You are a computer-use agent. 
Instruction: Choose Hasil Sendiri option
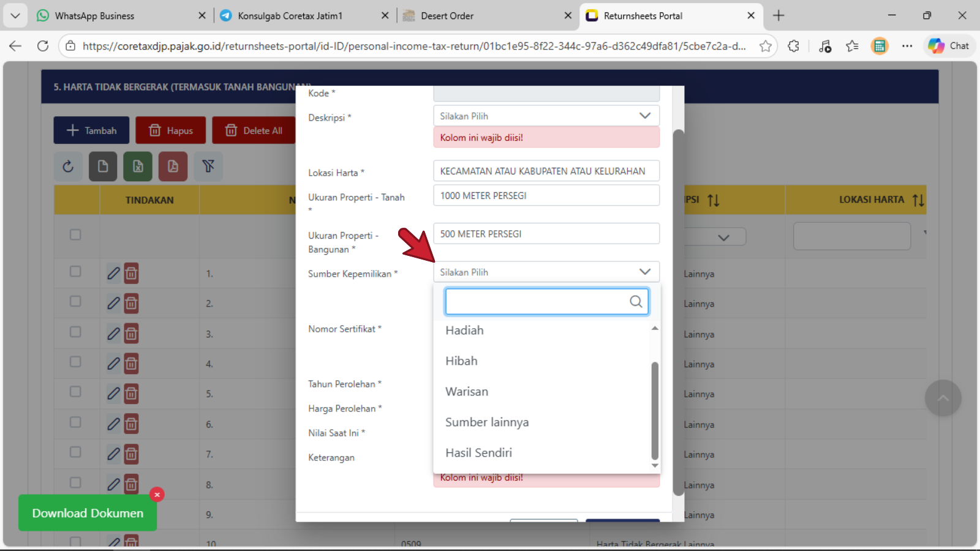tap(478, 453)
